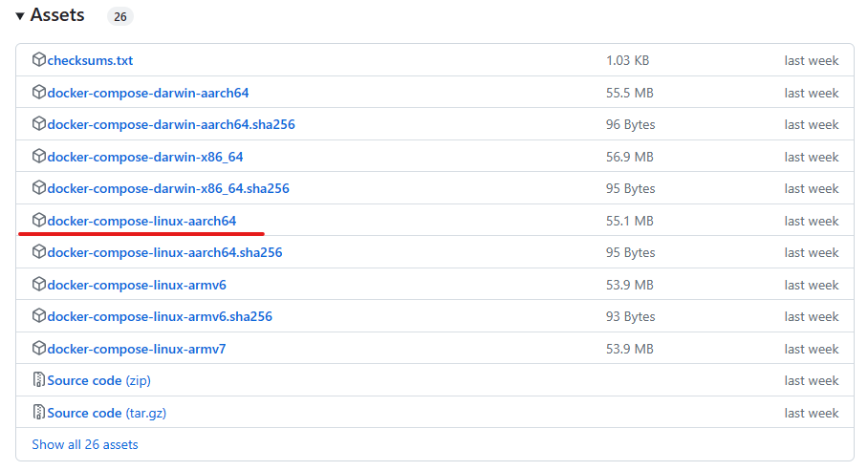Click the package icon beside docker-compose-linux-armv6.sha256
The width and height of the screenshot is (868, 471).
39,315
